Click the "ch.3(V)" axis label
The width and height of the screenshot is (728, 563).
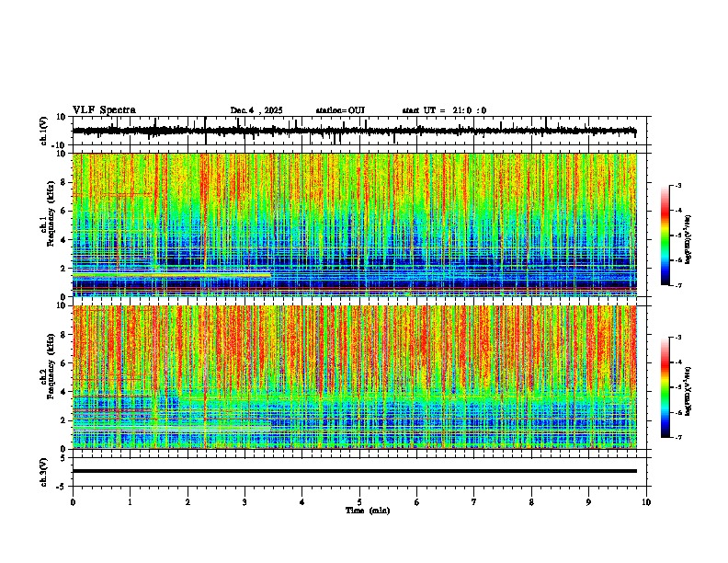pos(44,472)
